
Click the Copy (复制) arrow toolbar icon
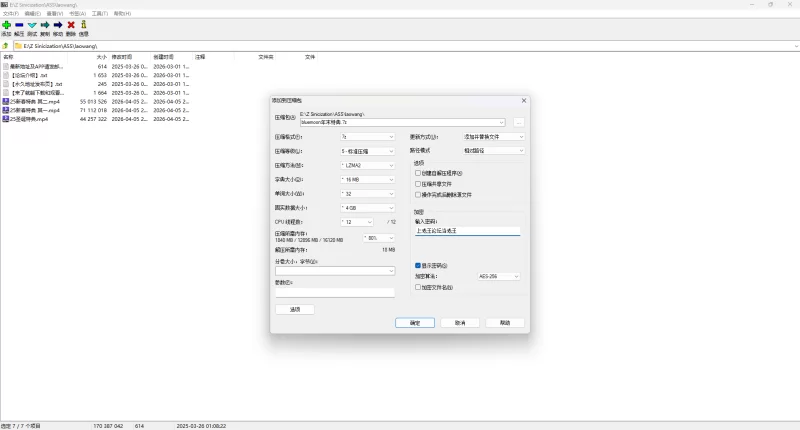coord(45,25)
